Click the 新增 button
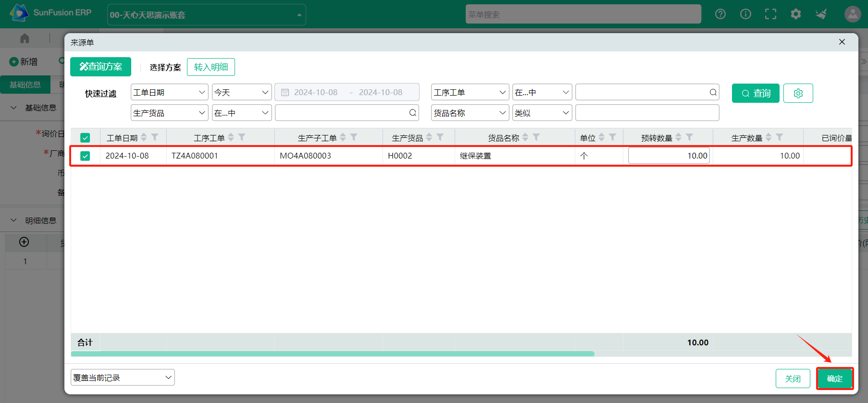Viewport: 868px width, 403px height. 24,61
